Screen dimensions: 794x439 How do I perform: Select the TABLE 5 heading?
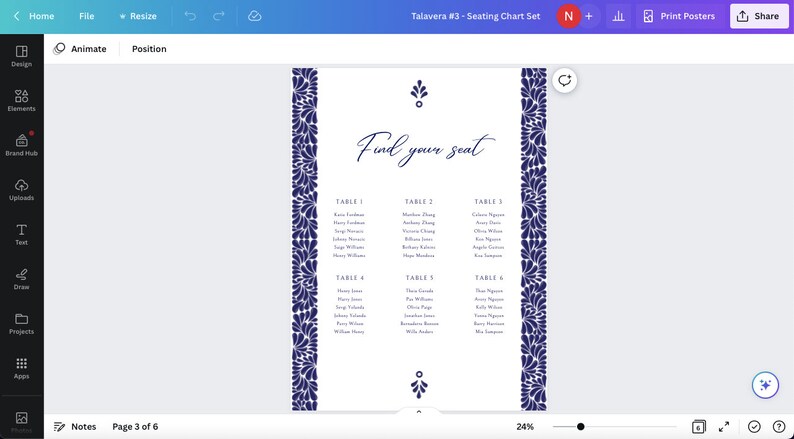(x=419, y=277)
